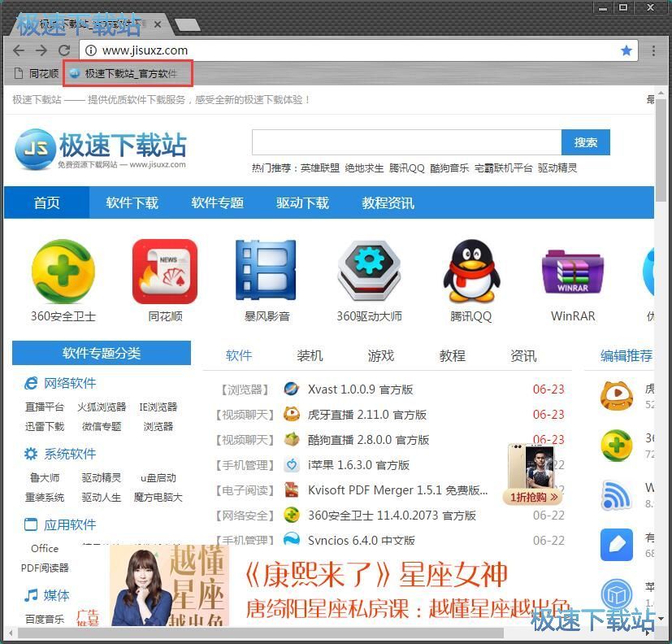Screen dimensions: 672x644
Task: Open the 媒体 category heading
Action: pyautogui.click(x=56, y=595)
